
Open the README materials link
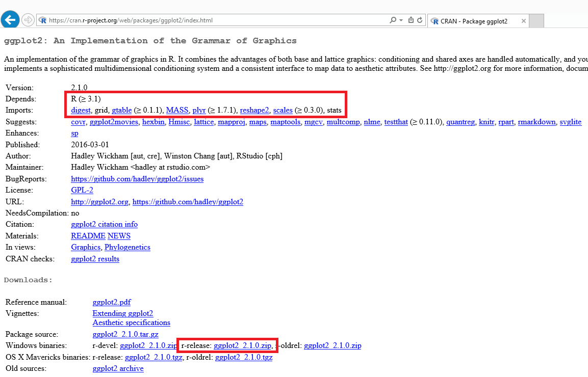[88, 236]
